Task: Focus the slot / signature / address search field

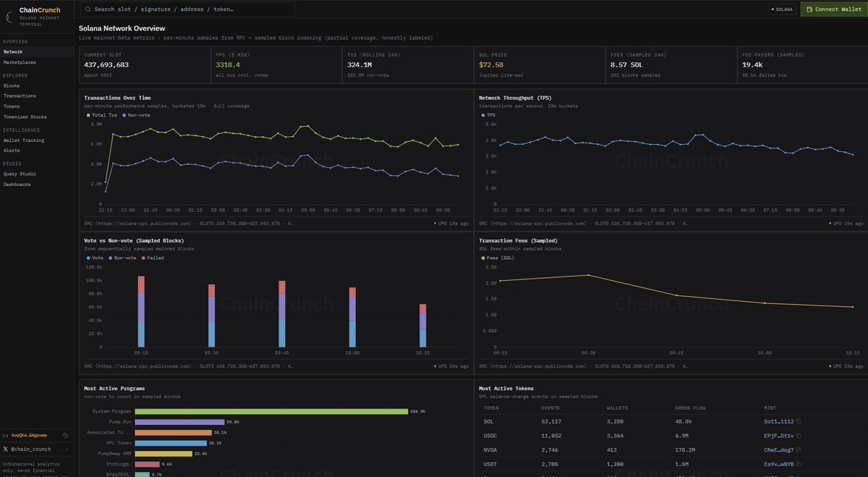Action: point(187,9)
